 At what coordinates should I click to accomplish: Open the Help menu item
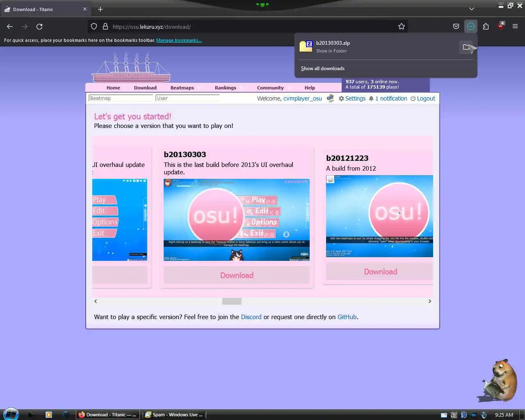(310, 88)
